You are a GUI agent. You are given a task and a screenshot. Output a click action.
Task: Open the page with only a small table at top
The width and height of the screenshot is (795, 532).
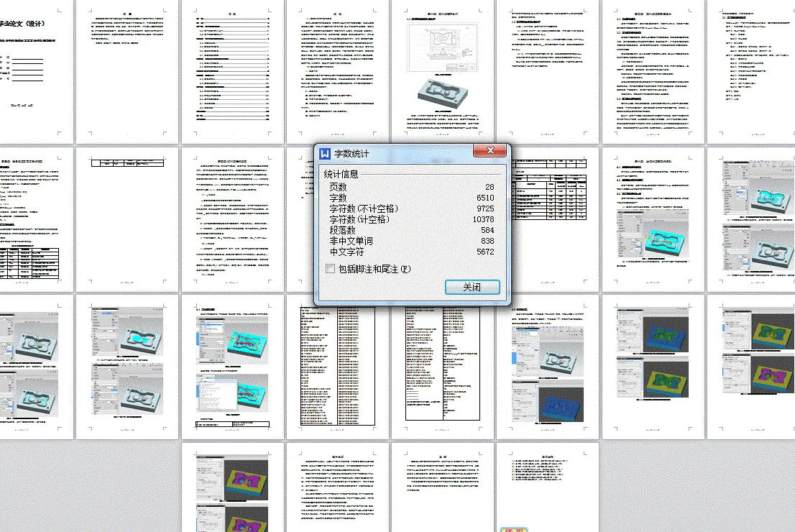pos(127,219)
